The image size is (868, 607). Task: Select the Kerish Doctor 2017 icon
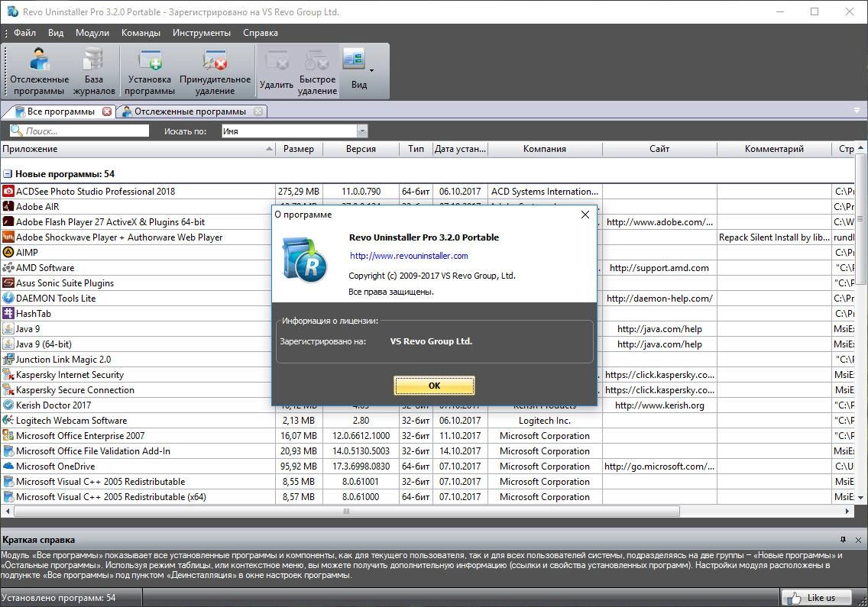pos(8,405)
